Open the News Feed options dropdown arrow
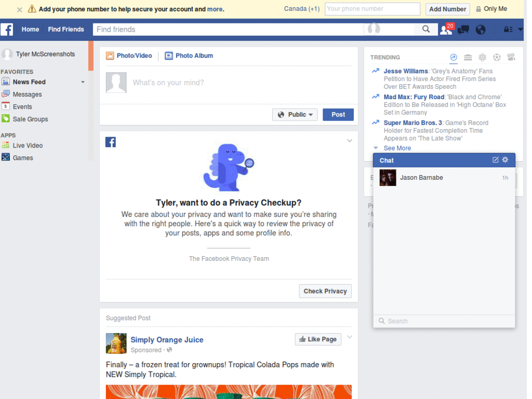Image resolution: width=532 pixels, height=399 pixels. pos(83,82)
